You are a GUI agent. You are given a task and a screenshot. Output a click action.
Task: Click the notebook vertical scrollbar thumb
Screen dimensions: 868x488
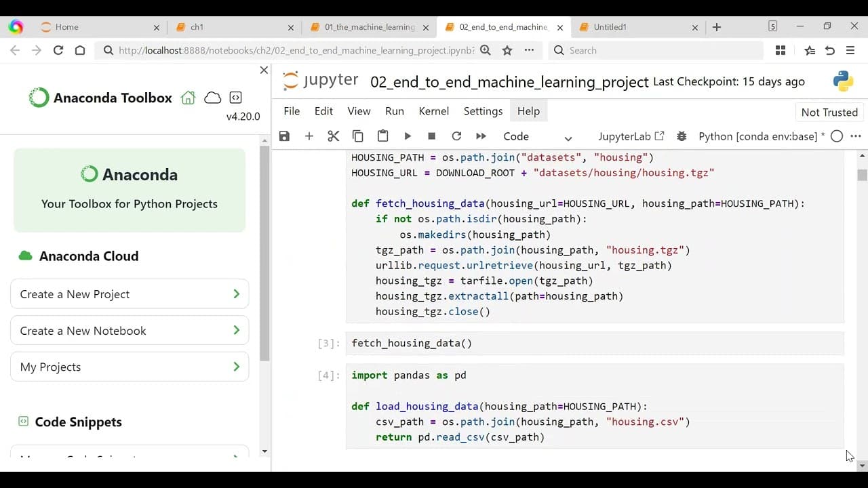pyautogui.click(x=862, y=175)
